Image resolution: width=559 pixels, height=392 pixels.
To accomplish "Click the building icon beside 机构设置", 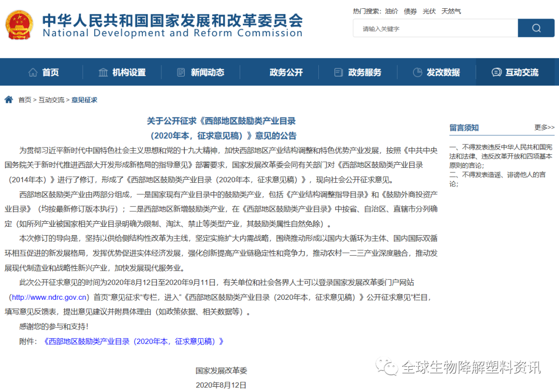I will (x=104, y=72).
